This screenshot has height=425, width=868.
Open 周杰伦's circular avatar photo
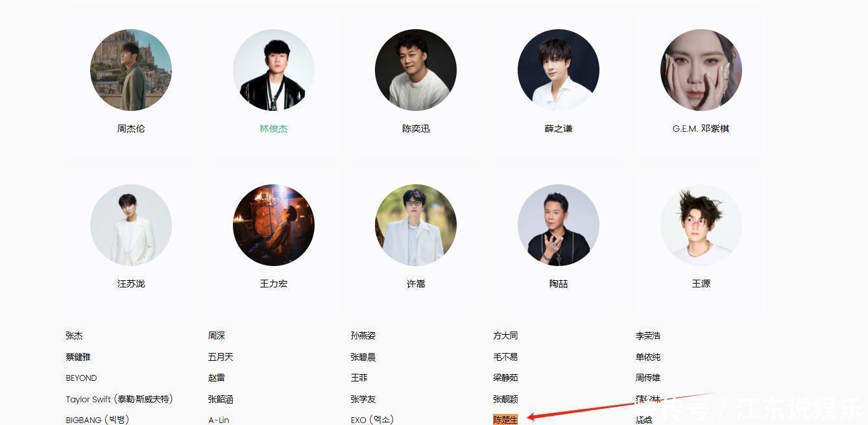[x=131, y=70]
